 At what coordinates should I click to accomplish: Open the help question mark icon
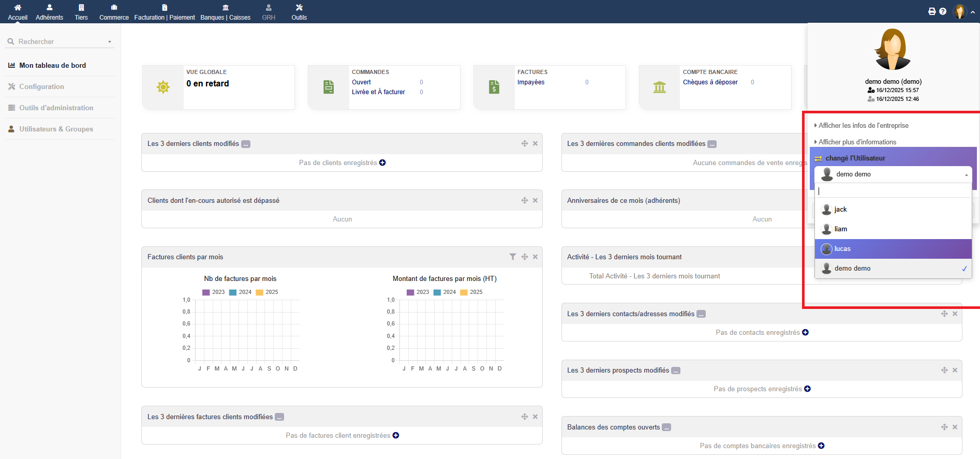pos(943,11)
